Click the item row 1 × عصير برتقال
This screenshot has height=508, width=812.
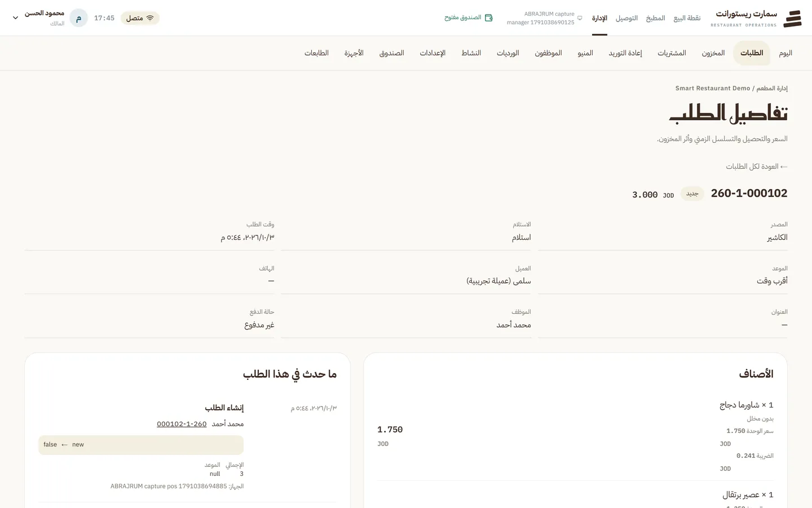coord(748,495)
